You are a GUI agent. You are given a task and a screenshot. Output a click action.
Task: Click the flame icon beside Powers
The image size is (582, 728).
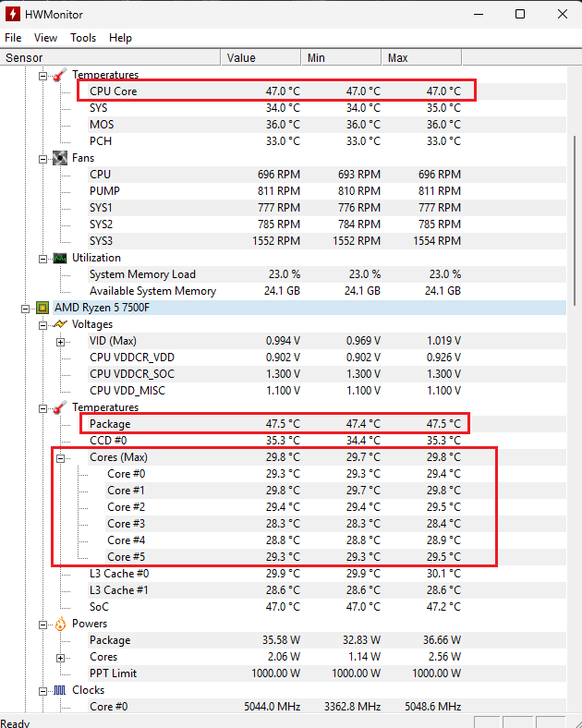pos(60,624)
